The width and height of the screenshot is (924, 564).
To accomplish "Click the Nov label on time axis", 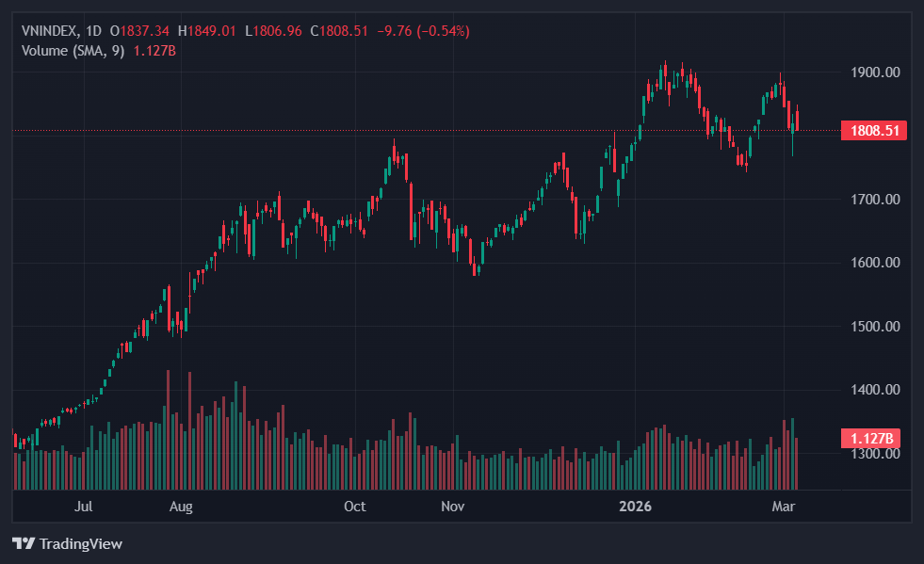I will tap(453, 507).
